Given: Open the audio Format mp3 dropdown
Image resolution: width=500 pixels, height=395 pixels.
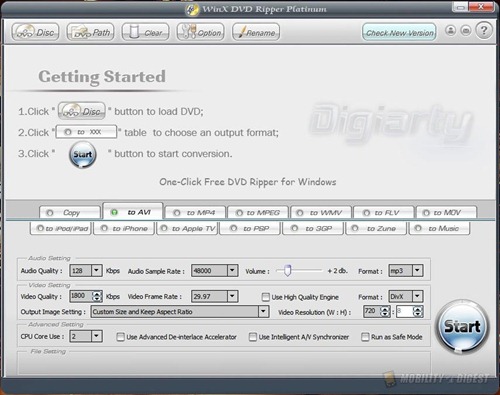Looking at the screenshot, I should 417,270.
